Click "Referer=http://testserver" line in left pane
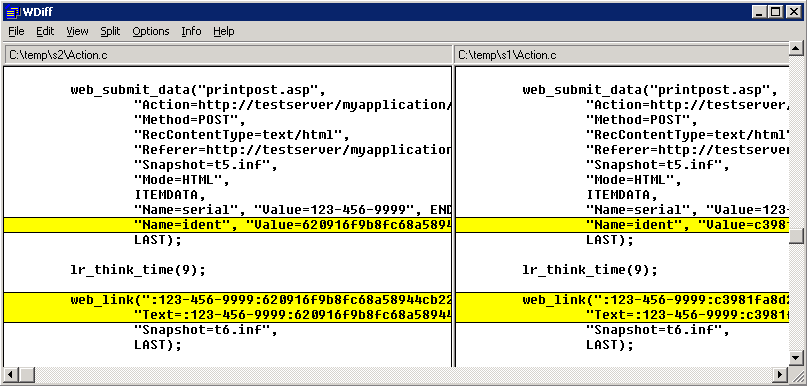 click(292, 150)
